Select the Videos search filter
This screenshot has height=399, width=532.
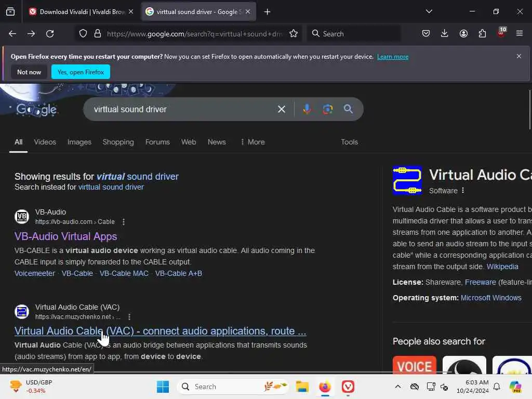[45, 142]
